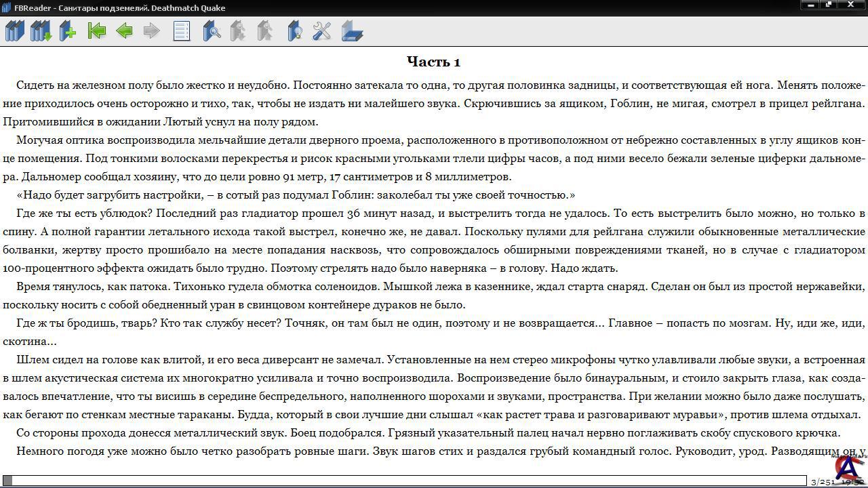Open the Library bookshelf icon
This screenshot has width=868, height=488.
14,31
